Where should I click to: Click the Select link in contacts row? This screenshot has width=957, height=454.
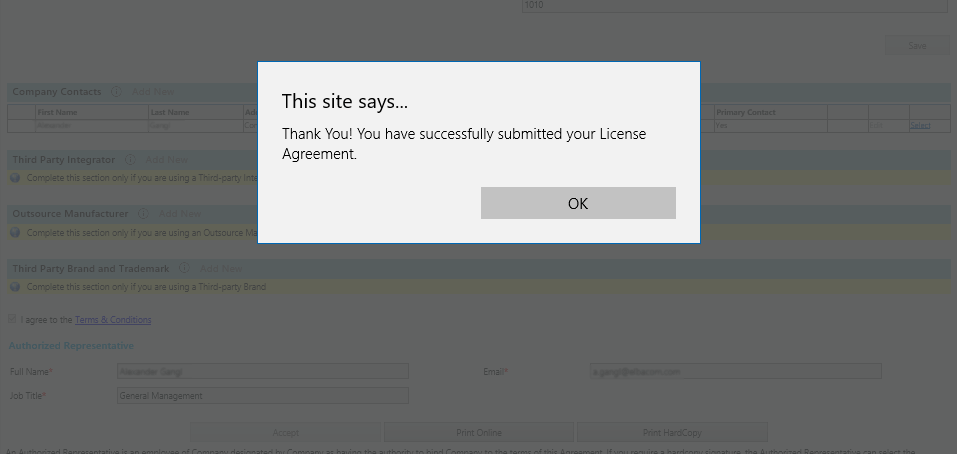pyautogui.click(x=920, y=126)
